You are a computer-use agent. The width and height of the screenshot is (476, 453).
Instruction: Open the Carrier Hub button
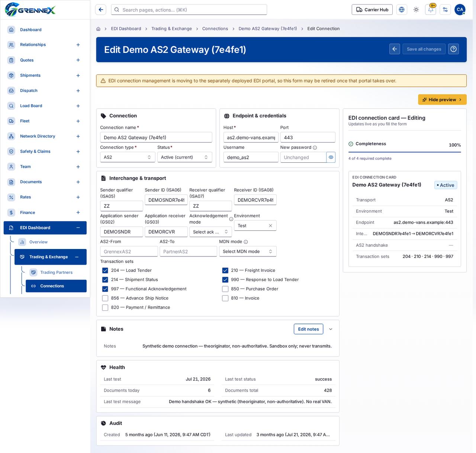coord(372,10)
